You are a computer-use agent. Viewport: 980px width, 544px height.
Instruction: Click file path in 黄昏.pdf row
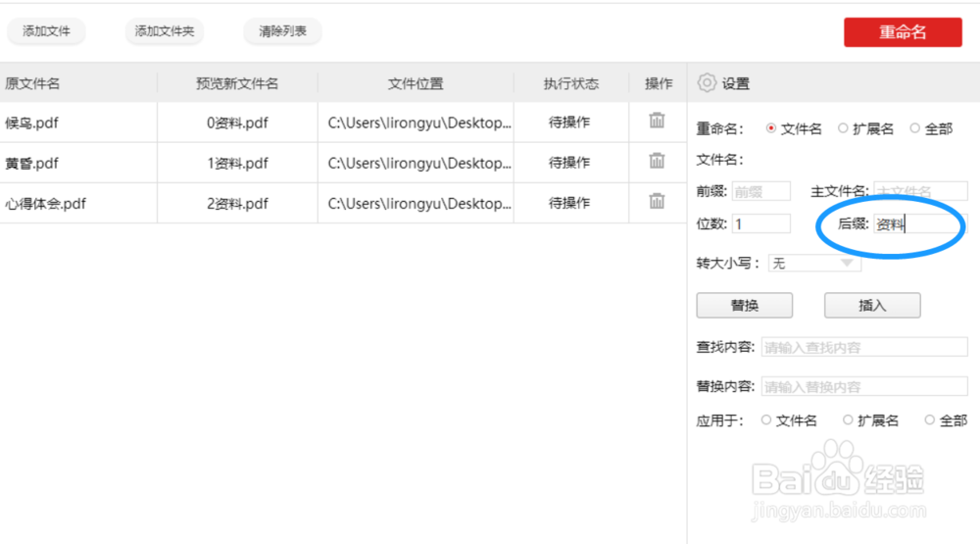(x=419, y=163)
